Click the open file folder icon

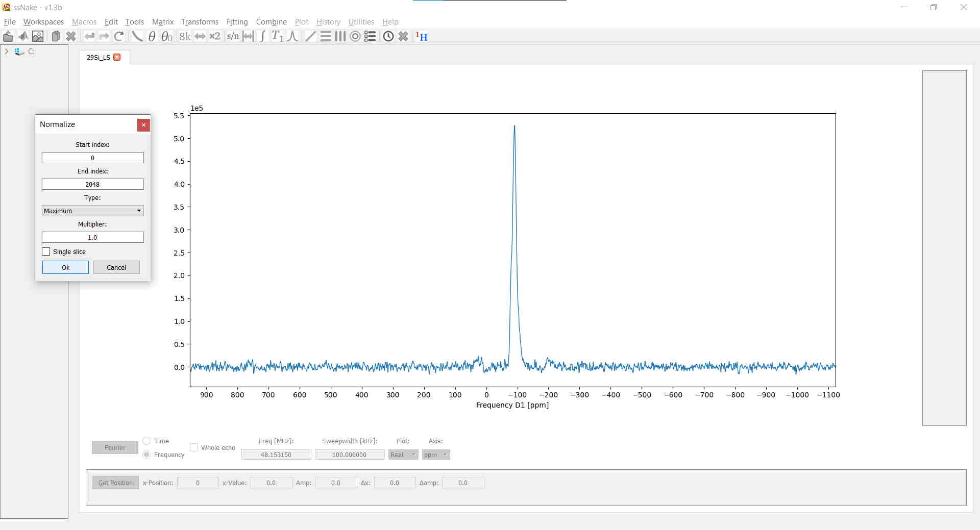(x=8, y=36)
